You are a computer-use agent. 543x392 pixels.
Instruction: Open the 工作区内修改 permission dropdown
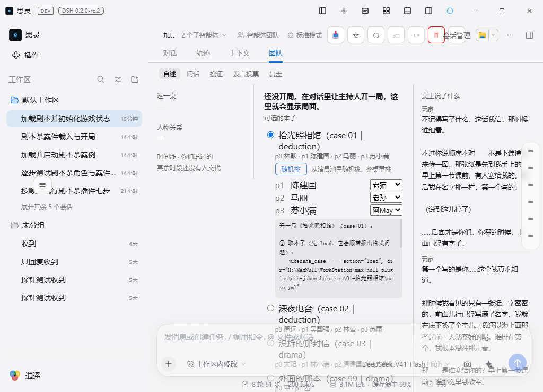click(x=216, y=363)
